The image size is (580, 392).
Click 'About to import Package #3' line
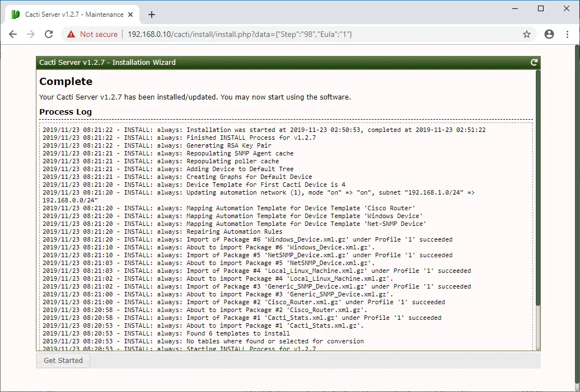[x=218, y=294]
